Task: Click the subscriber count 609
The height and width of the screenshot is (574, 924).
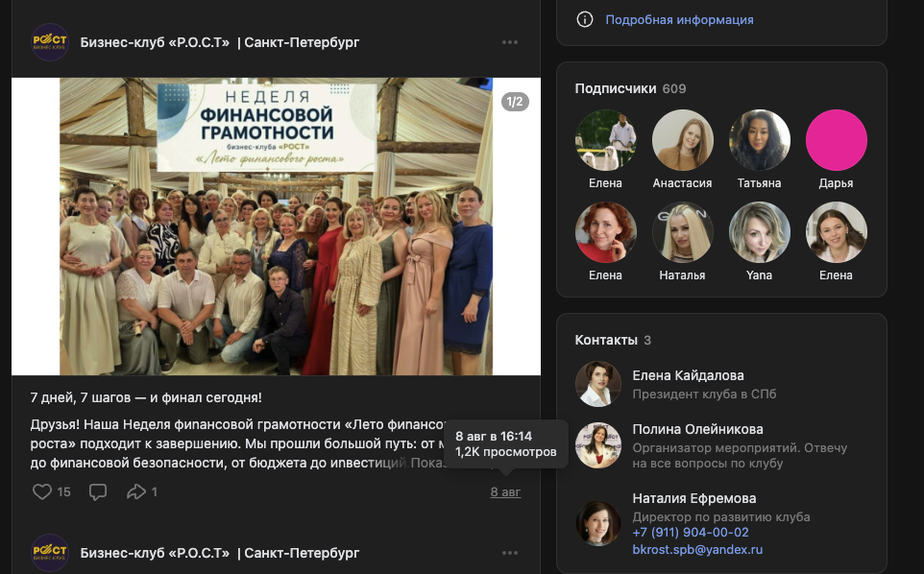Action: point(674,89)
